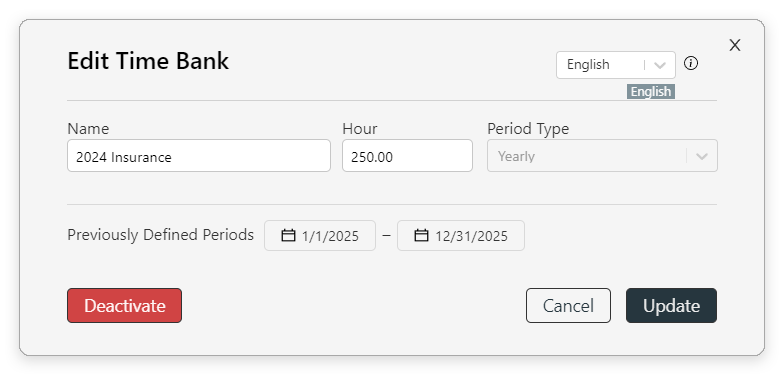Open the Period Type Yearly dropdown
The width and height of the screenshot is (783, 374).
[x=602, y=156]
